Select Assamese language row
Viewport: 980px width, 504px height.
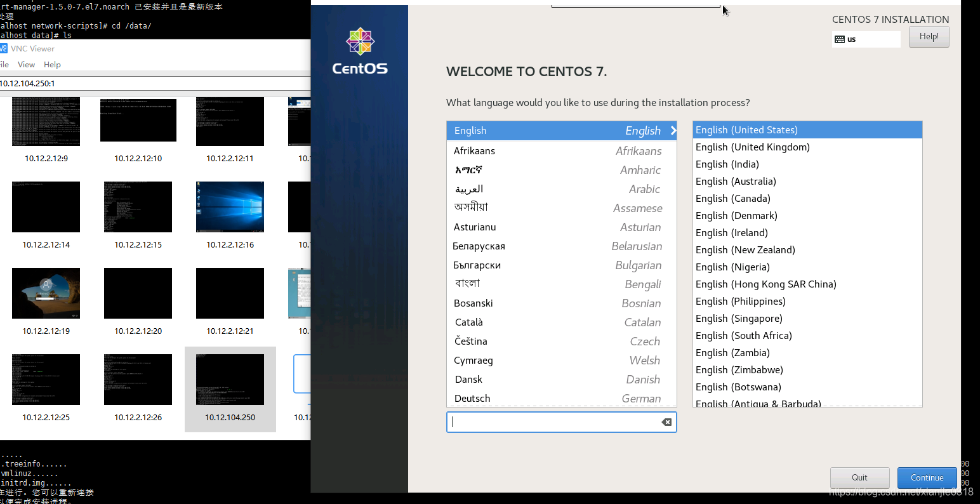point(561,208)
